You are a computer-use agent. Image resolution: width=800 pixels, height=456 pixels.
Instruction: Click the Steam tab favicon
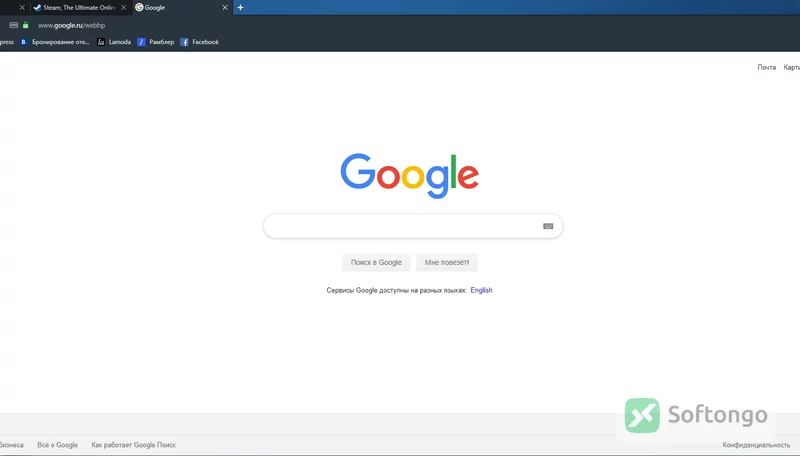[37, 8]
